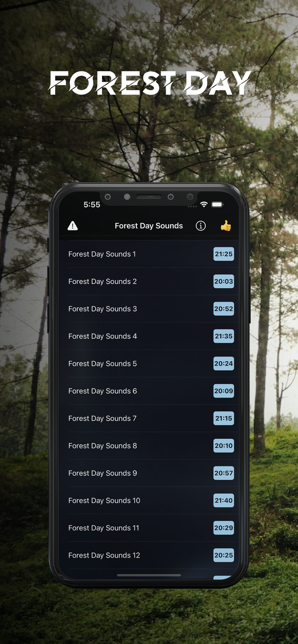Tap the 20:03 duration badge
This screenshot has height=644, width=298.
224,281
